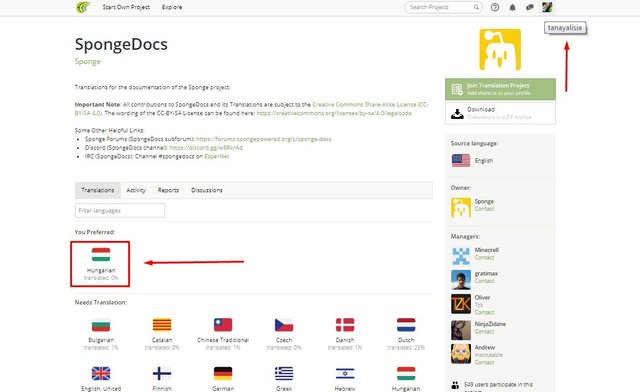Open Sponge owner avatar
640x392 pixels.
[461, 207]
